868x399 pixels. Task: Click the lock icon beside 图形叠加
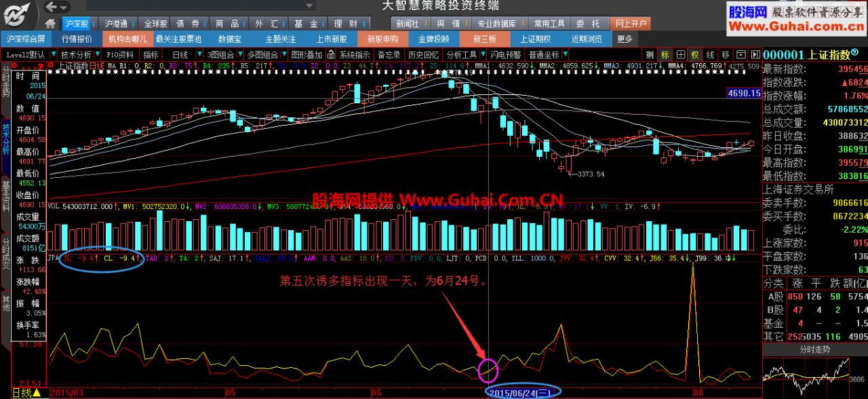click(x=330, y=54)
